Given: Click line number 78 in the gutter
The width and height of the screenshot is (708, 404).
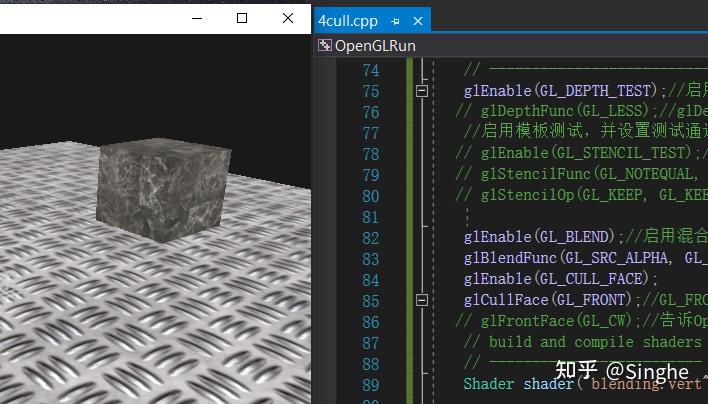Looking at the screenshot, I should point(371,154).
